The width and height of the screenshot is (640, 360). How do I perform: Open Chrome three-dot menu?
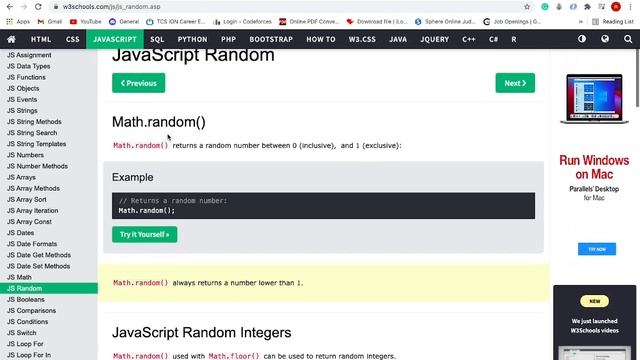[x=630, y=7]
